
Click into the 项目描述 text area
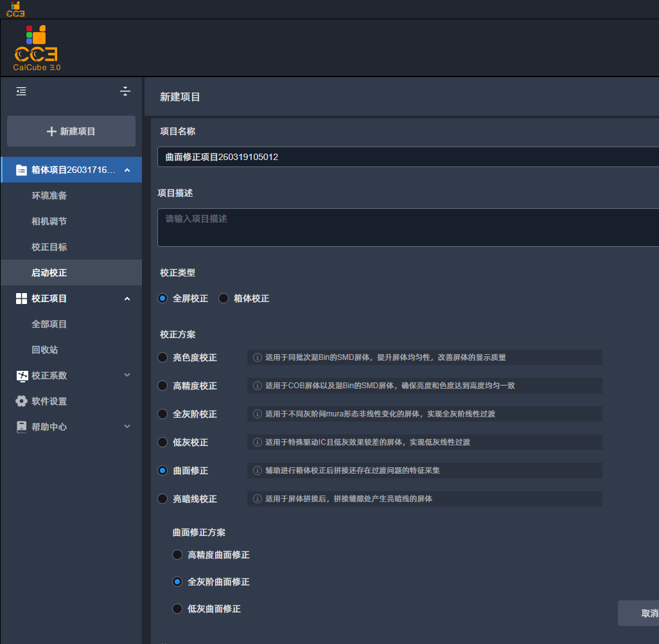[x=408, y=228]
